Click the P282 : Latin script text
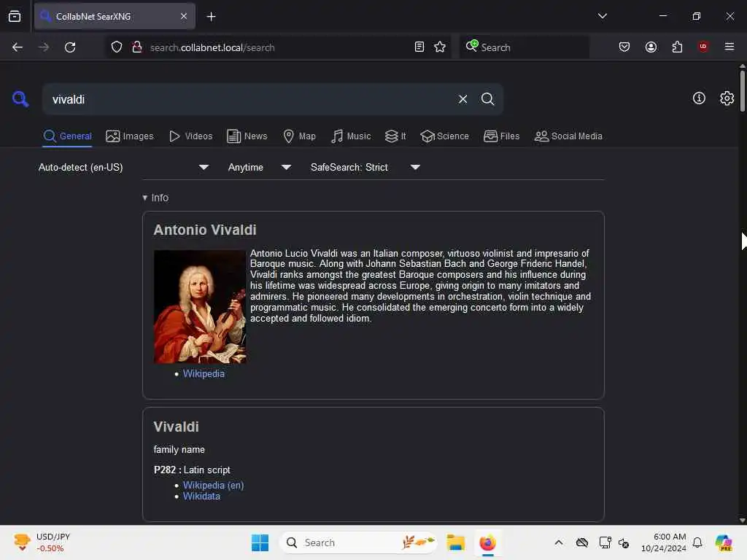The width and height of the screenshot is (747, 560). [192, 470]
